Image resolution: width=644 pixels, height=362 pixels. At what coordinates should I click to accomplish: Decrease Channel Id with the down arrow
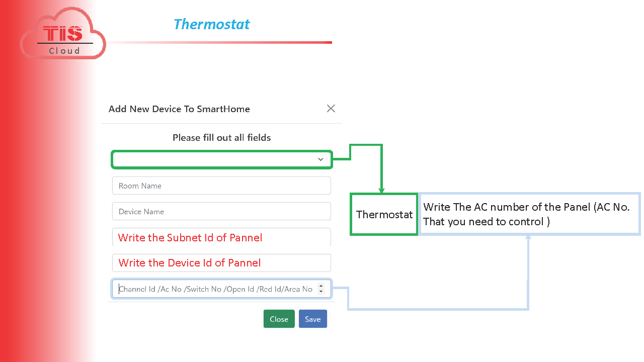coord(321,292)
